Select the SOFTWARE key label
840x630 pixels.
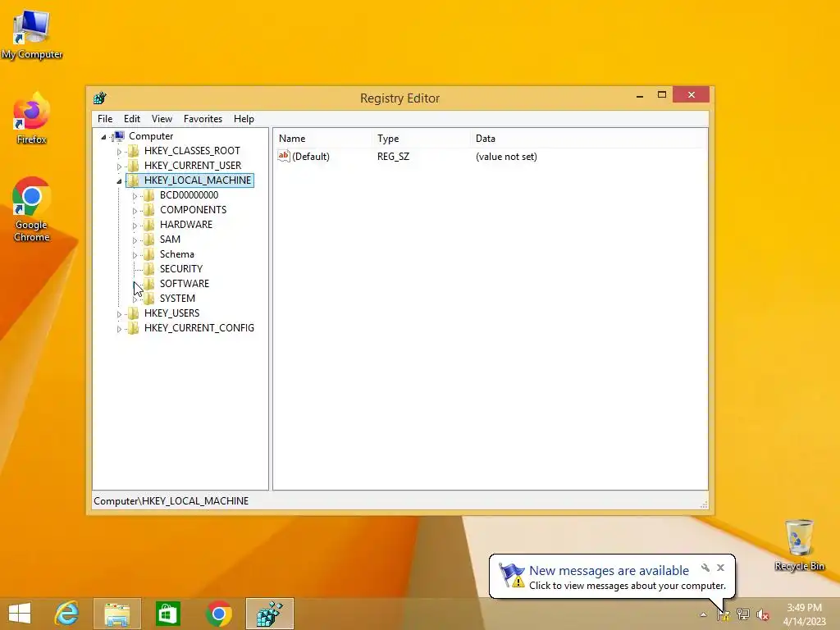click(185, 283)
